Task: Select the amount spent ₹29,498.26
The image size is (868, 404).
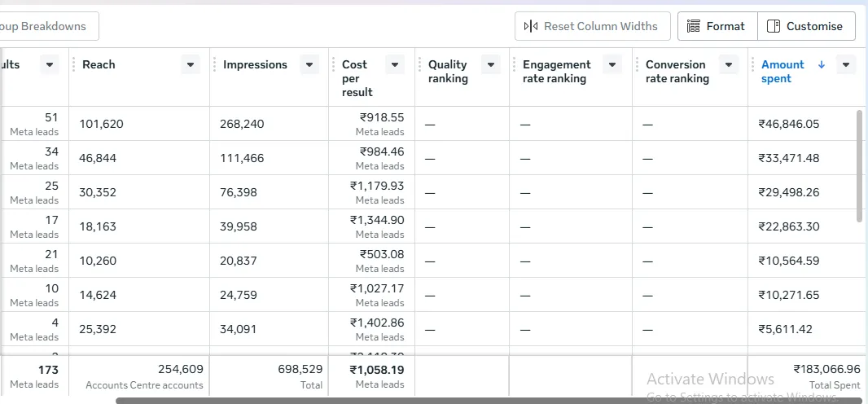Action: 789,192
